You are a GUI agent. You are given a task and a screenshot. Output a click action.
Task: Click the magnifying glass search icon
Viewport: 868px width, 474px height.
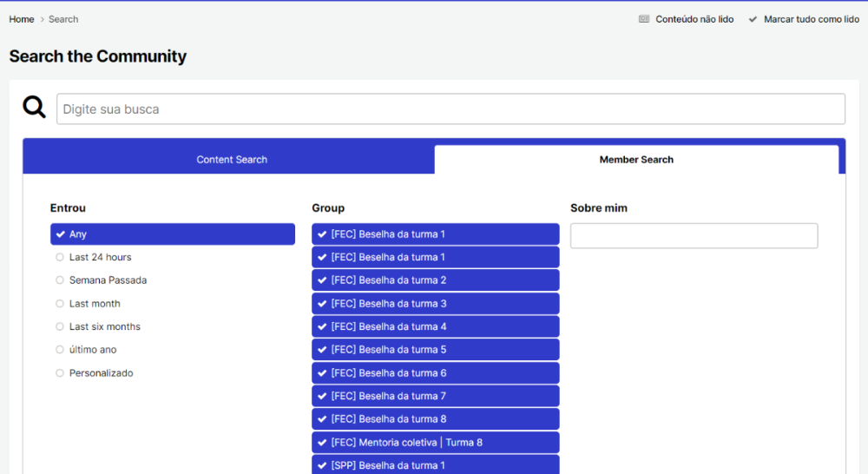(x=35, y=108)
